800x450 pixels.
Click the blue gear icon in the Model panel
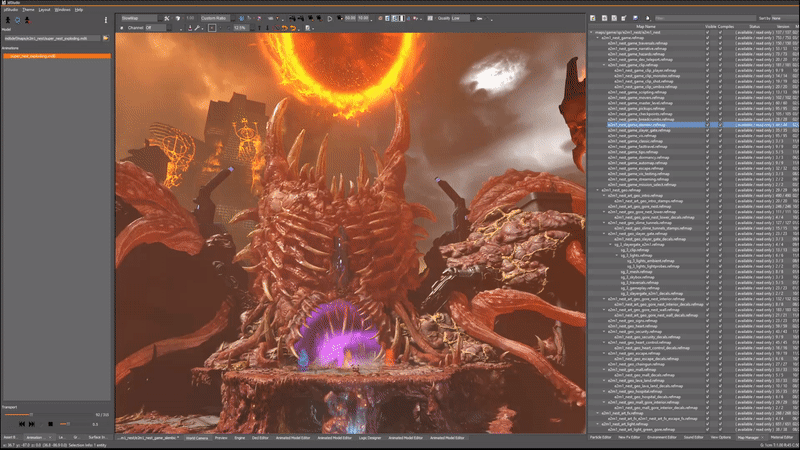click(17, 19)
